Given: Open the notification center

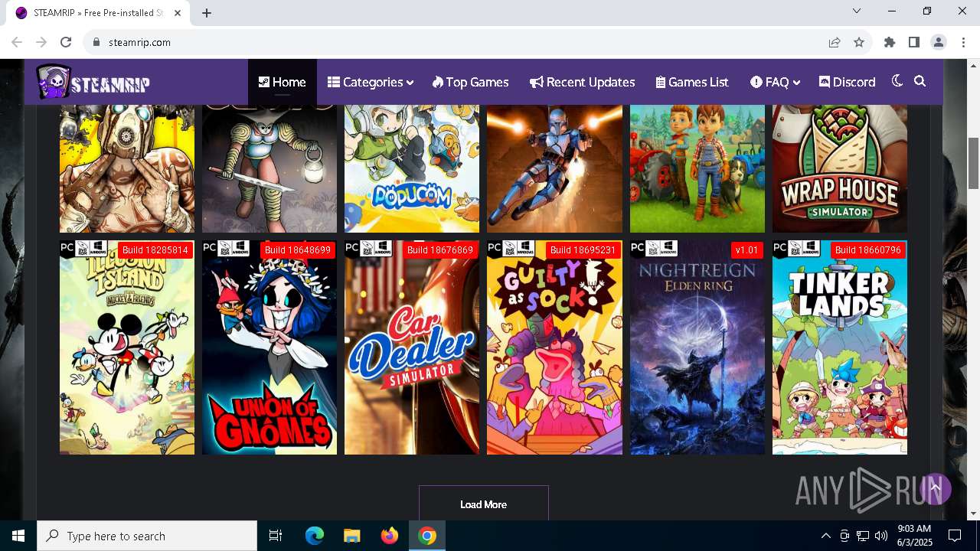Looking at the screenshot, I should [x=955, y=536].
